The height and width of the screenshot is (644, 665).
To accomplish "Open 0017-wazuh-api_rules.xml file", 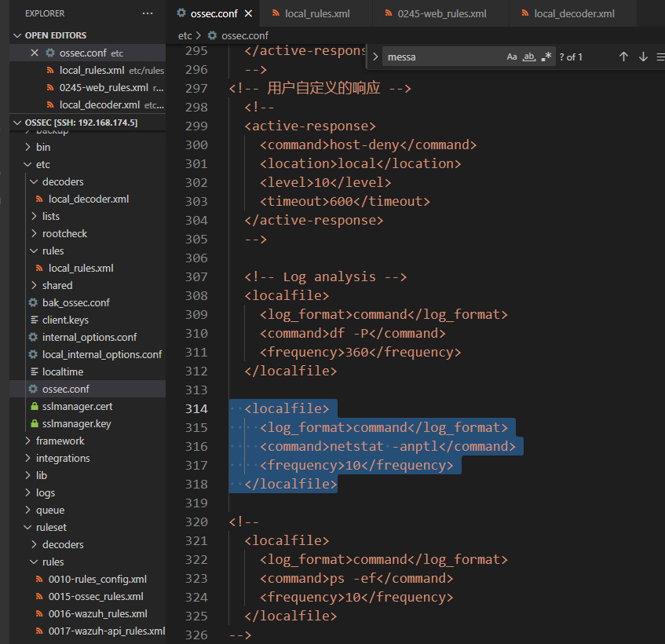I will tap(87, 631).
